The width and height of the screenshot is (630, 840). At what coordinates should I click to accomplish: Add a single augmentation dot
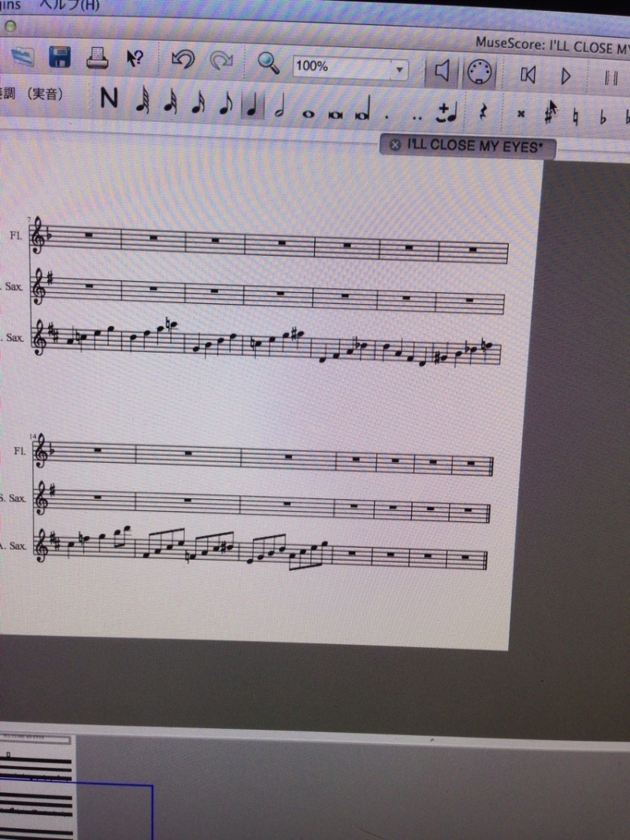(x=387, y=117)
